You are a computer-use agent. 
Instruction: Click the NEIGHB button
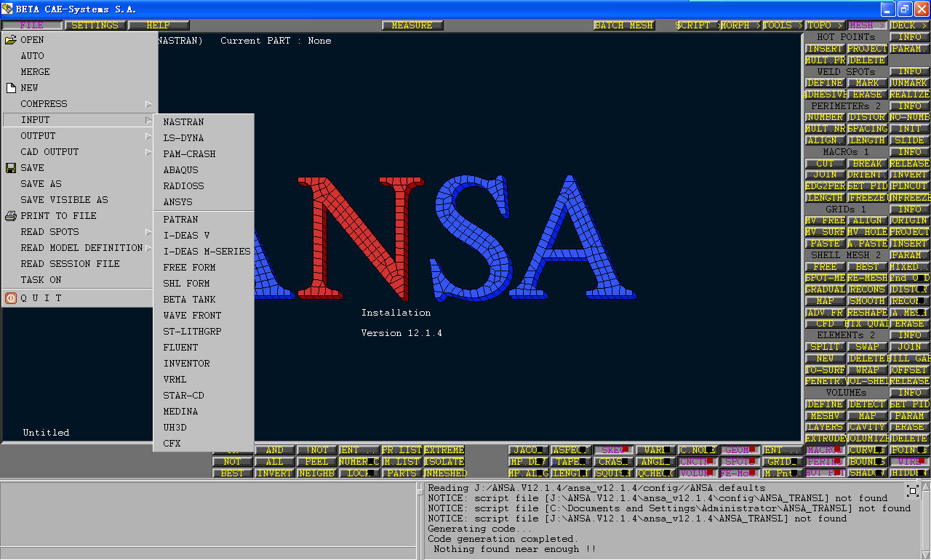317,473
